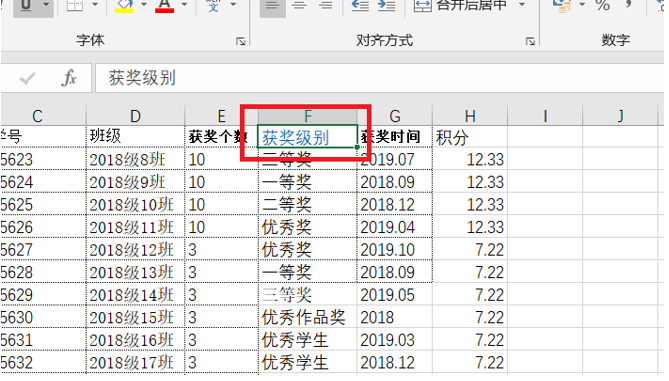The image size is (669, 381).
Task: Apply borders using the borders icon
Action: click(x=75, y=6)
